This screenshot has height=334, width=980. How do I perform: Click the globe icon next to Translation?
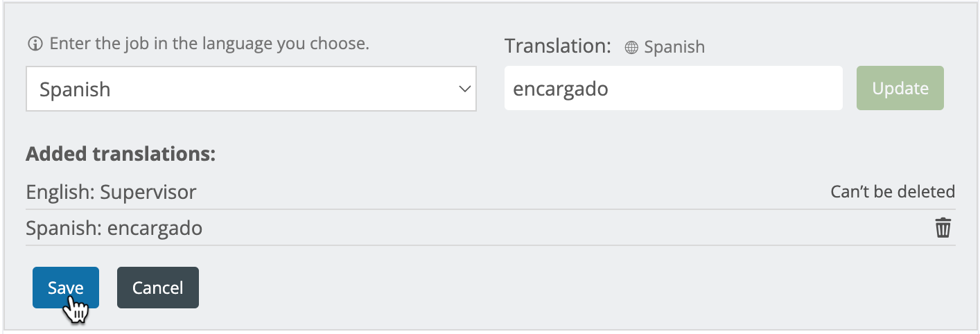631,48
